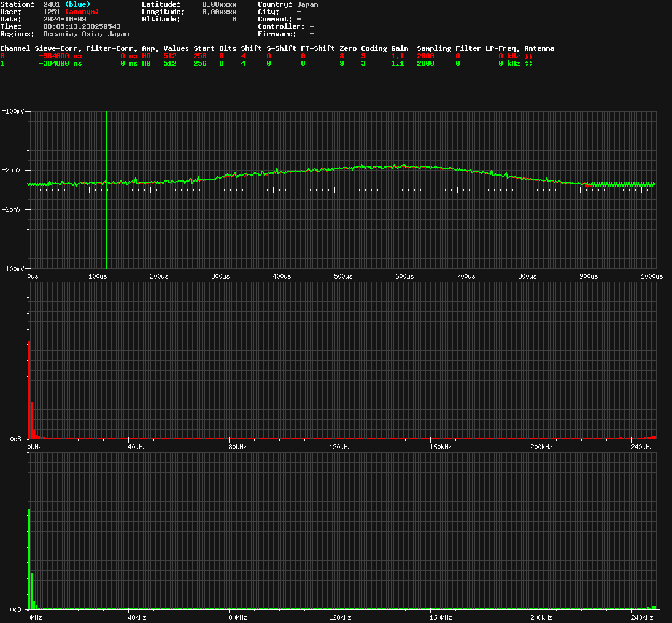Screen dimensions: 672x623
Task: Click the Amp. column header
Action: point(150,48)
